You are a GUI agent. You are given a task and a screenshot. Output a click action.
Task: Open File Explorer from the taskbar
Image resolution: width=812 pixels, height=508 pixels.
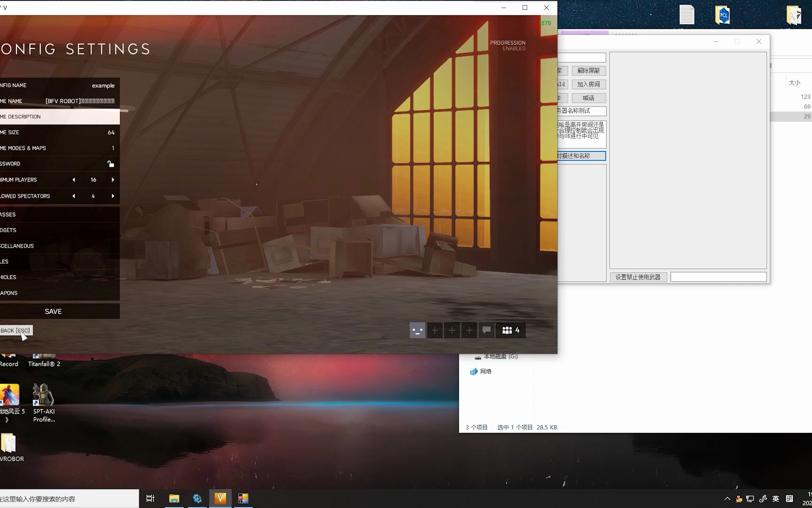pos(174,499)
